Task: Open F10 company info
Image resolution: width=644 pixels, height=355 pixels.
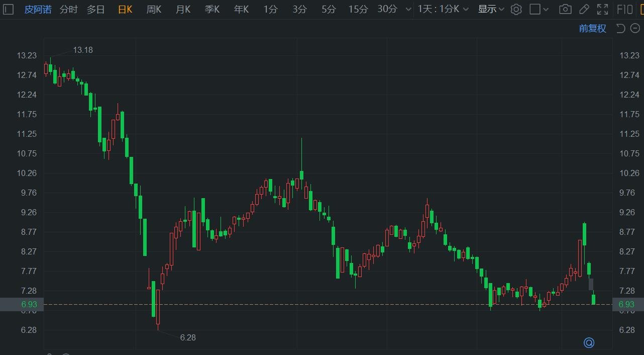Action: pyautogui.click(x=624, y=9)
